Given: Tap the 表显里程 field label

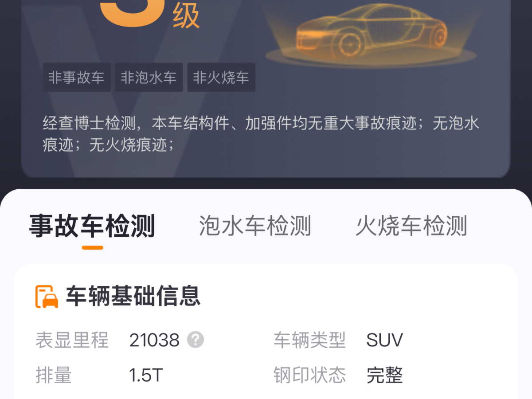Looking at the screenshot, I should coord(72,340).
